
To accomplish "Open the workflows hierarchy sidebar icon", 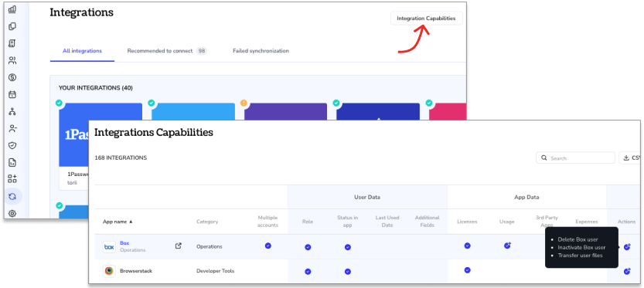I will pos(12,112).
